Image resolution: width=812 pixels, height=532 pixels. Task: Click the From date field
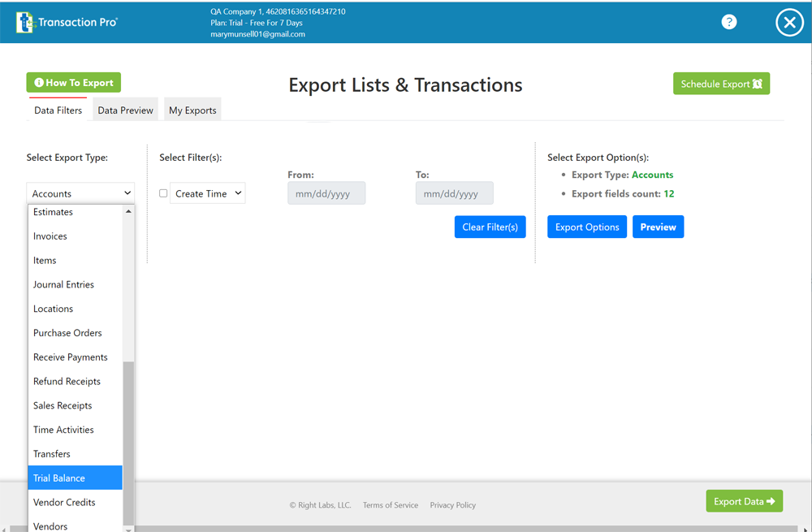[326, 193]
